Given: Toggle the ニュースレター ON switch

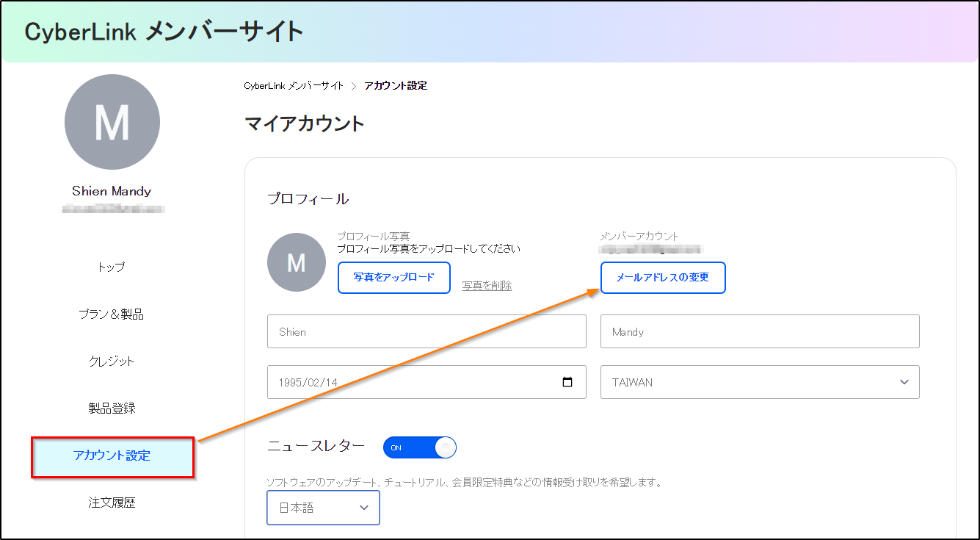Looking at the screenshot, I should (420, 447).
